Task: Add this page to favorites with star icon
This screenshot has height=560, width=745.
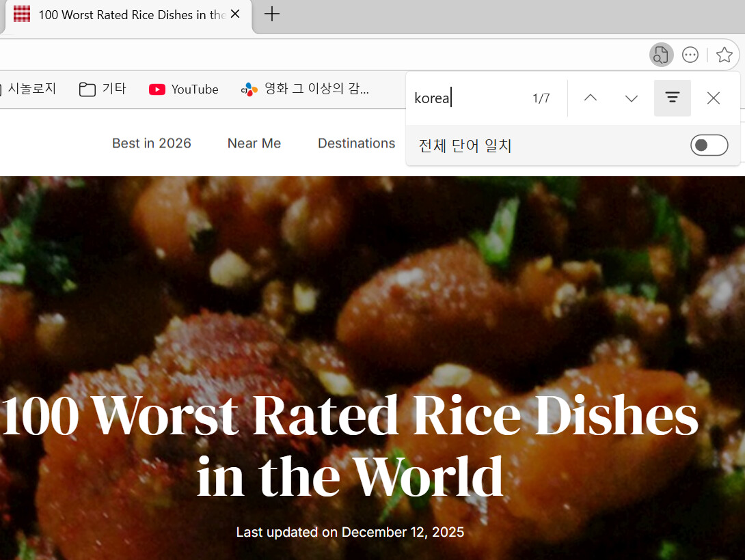Action: pos(724,55)
